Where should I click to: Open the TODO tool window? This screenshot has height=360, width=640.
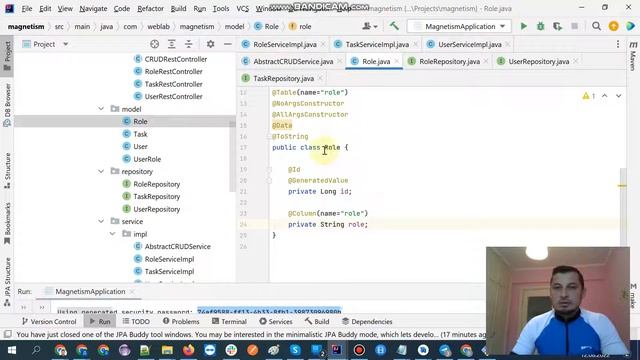point(136,322)
